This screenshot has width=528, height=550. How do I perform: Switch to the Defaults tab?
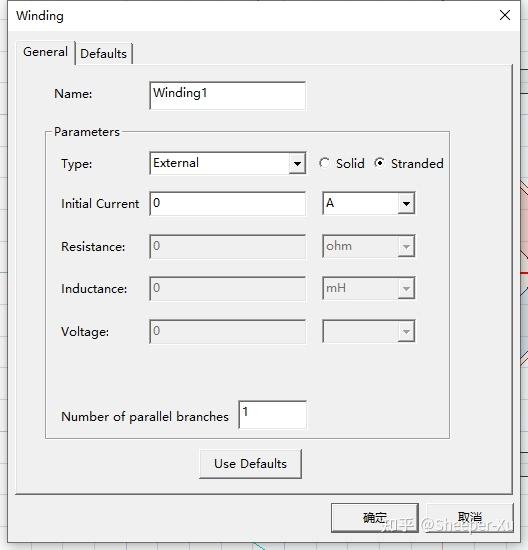click(x=103, y=54)
